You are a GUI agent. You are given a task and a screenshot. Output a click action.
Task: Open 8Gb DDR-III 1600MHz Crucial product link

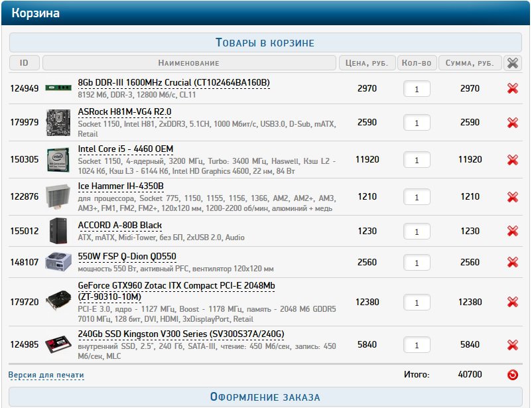click(174, 83)
